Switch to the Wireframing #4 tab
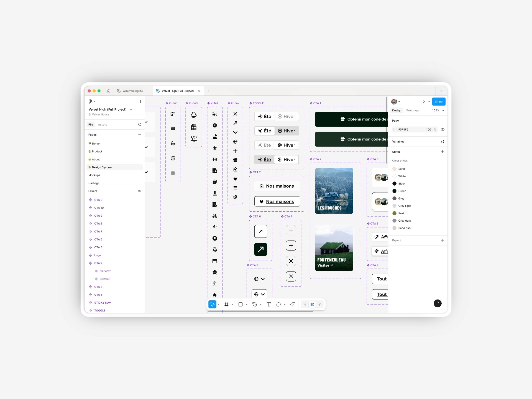 click(133, 91)
